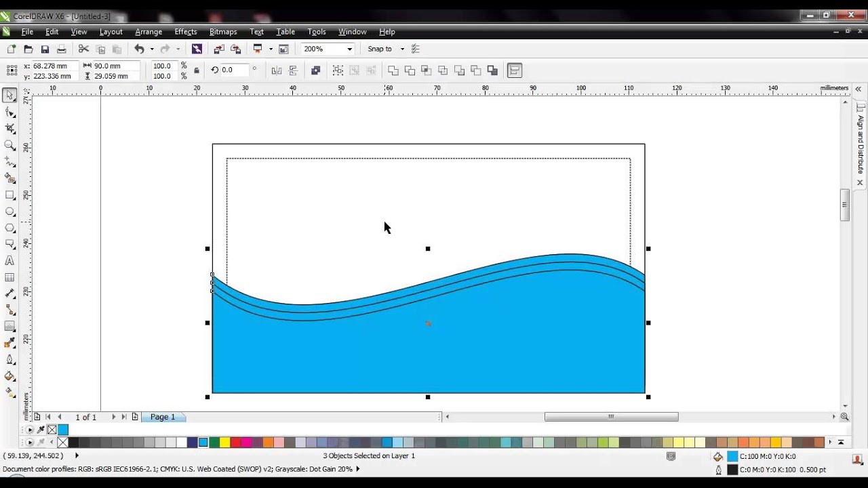The image size is (868, 488).
Task: Open the Layout menu
Action: (111, 32)
